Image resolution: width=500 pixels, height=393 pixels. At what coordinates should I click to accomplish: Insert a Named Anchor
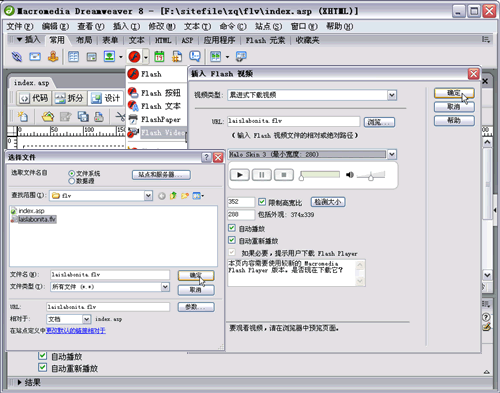(53, 57)
